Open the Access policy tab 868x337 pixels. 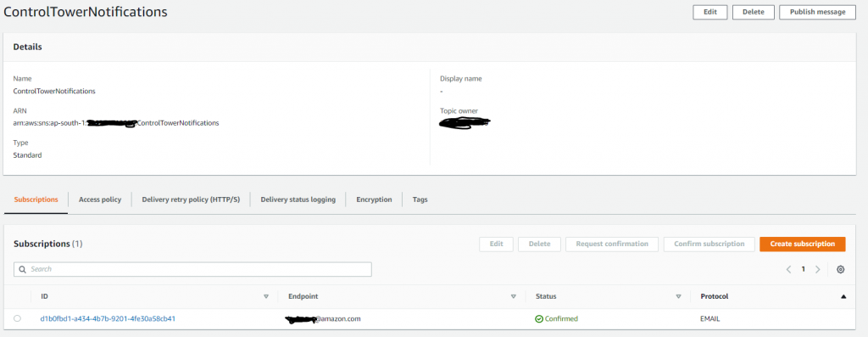click(x=100, y=199)
